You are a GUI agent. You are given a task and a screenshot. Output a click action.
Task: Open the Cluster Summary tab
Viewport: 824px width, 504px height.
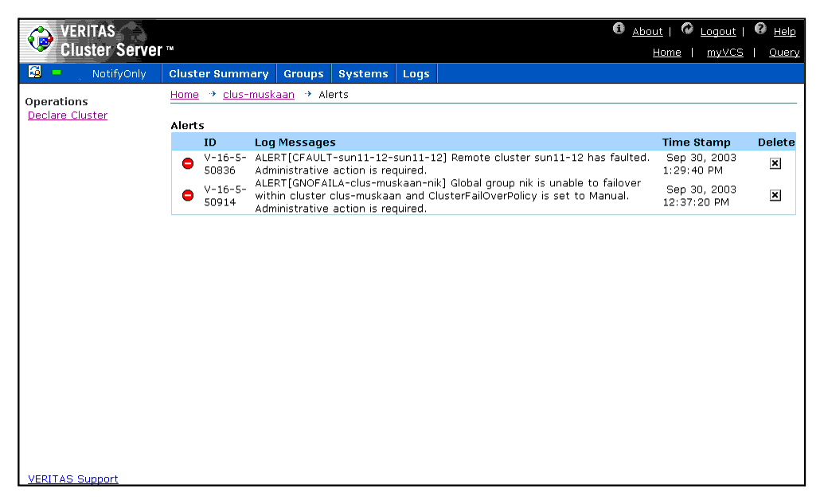point(218,74)
